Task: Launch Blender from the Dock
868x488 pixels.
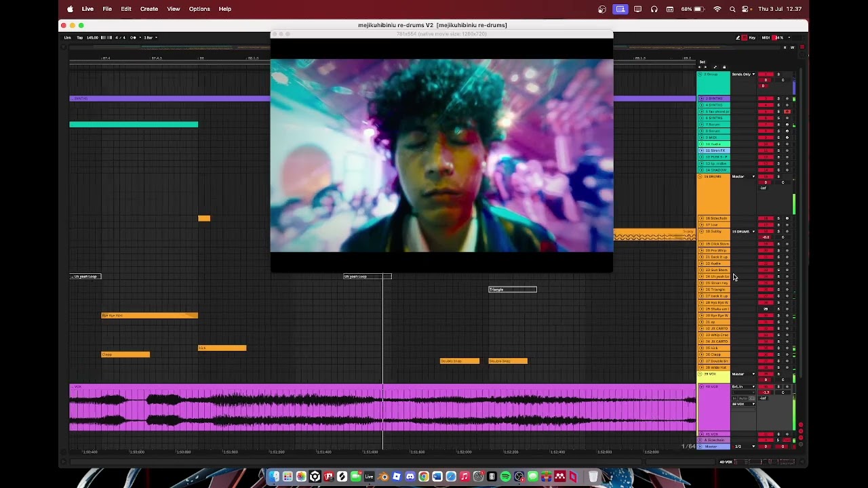Action: [383, 476]
